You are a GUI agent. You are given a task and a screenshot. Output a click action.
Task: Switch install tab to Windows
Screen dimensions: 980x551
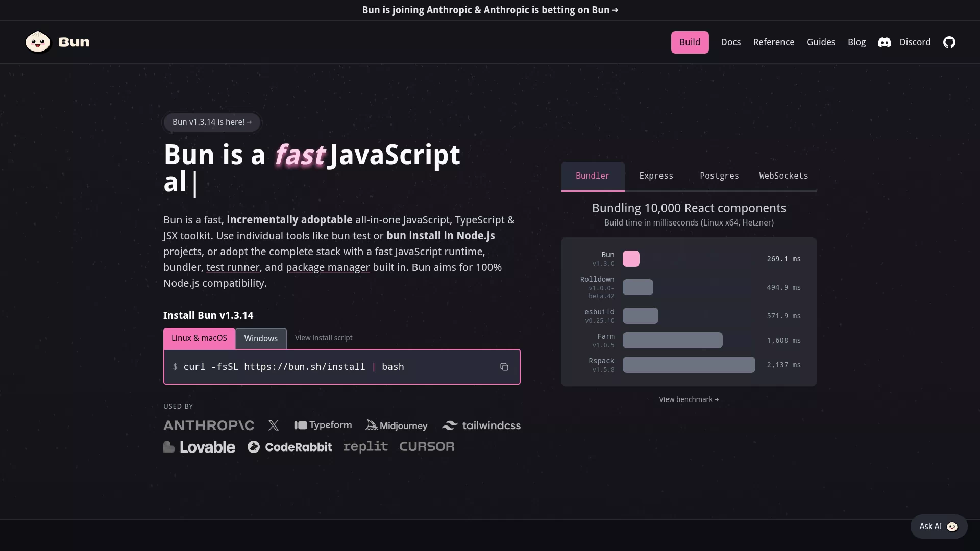(261, 338)
